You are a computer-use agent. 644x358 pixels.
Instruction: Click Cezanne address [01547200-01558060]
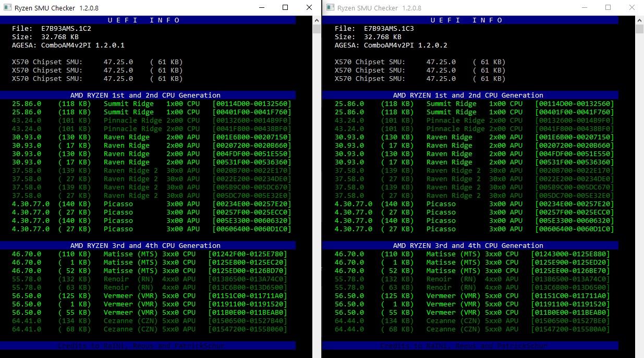[248, 329]
